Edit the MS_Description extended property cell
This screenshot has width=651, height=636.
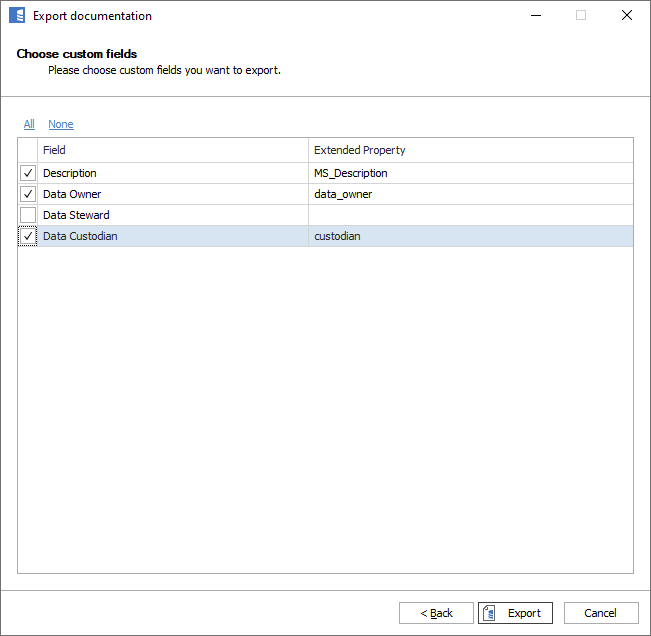470,173
